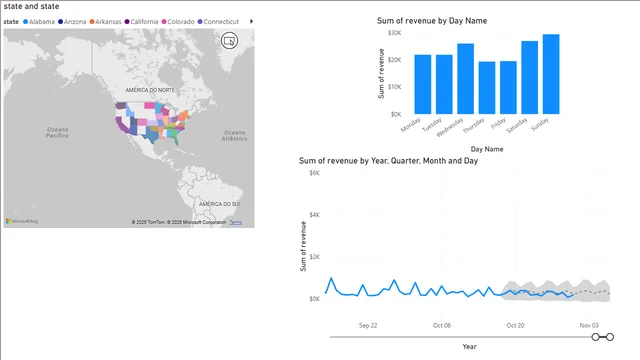
Task: Click the 'Sep 22' axis label
Action: click(x=368, y=325)
